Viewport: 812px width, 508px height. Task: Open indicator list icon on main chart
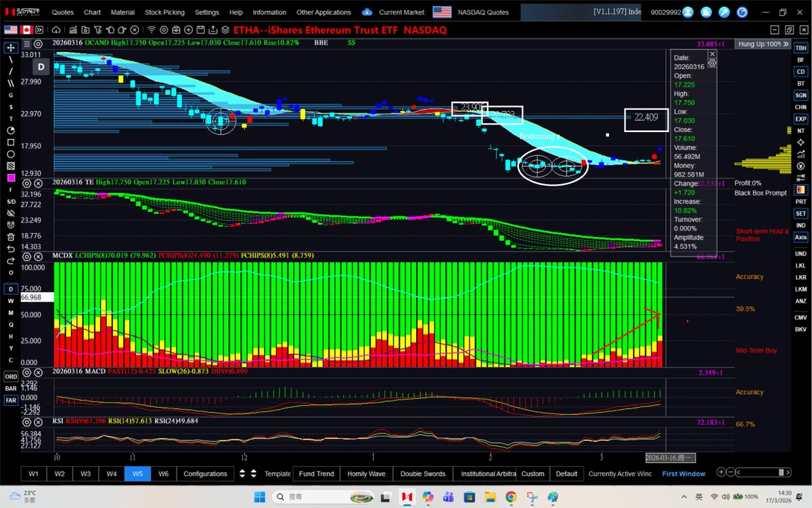tap(26, 43)
